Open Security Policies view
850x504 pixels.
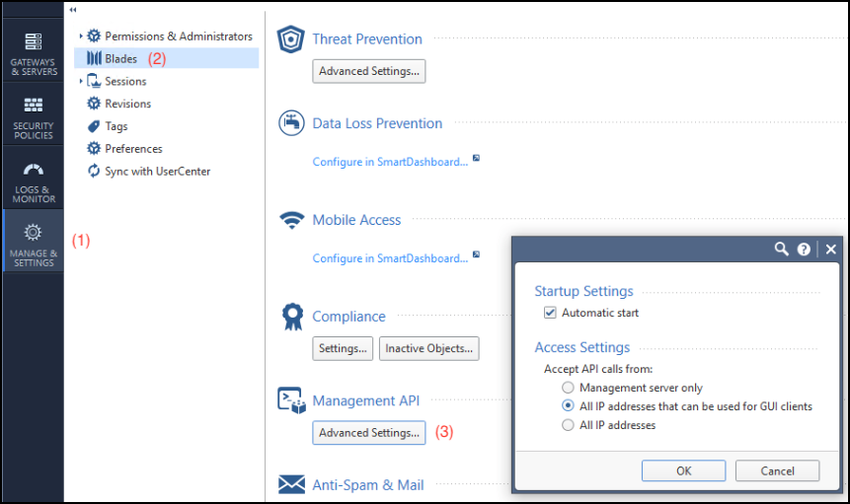pos(34,116)
